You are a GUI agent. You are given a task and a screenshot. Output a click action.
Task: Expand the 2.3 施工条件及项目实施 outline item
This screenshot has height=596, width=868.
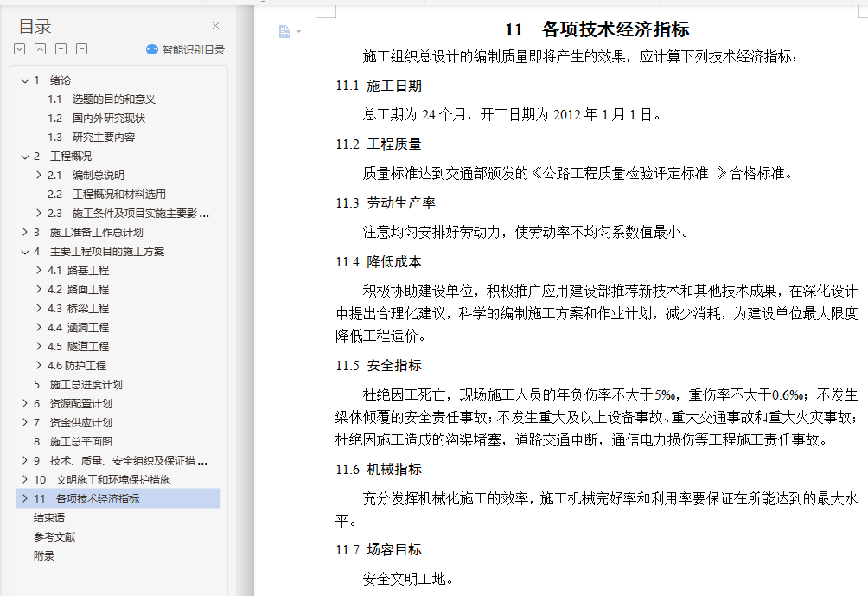pos(38,214)
